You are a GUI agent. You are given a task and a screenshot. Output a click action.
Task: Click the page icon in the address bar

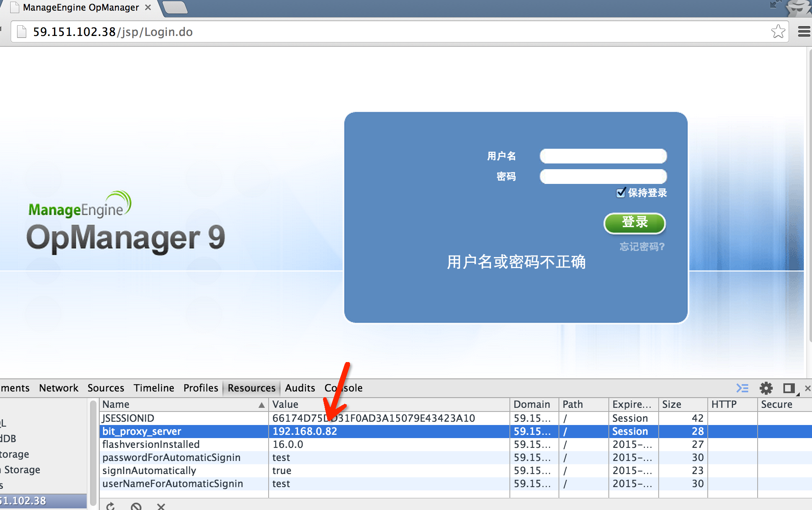(x=21, y=31)
